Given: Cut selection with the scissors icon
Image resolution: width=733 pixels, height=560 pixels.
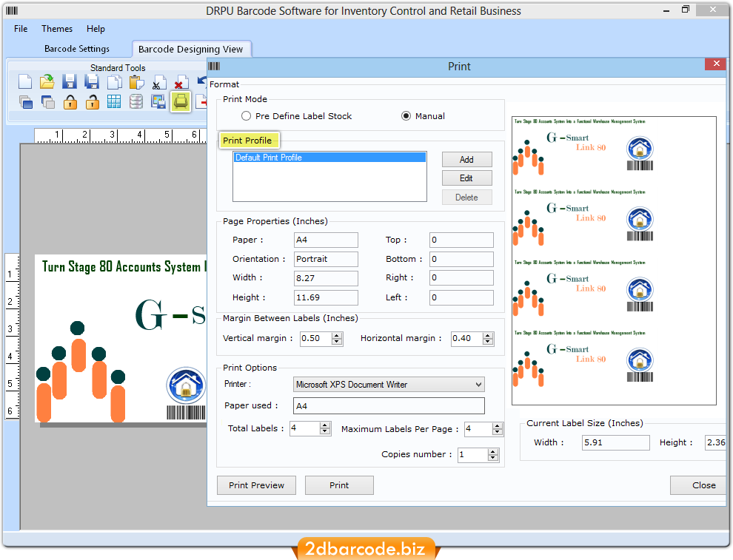Looking at the screenshot, I should tap(159, 81).
